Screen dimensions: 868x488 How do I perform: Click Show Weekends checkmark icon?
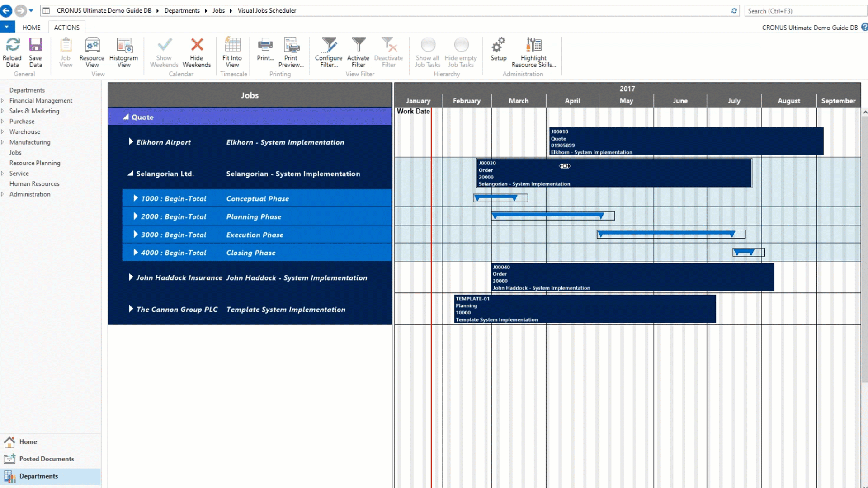165,44
